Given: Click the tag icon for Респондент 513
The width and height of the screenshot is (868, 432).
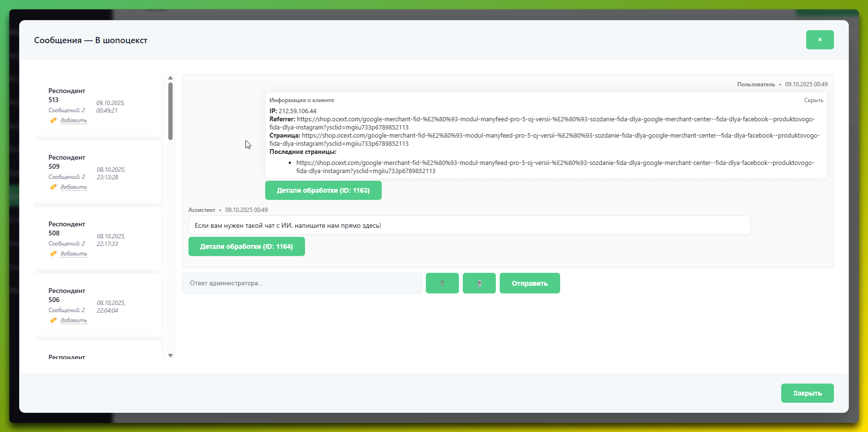Looking at the screenshot, I should 53,120.
